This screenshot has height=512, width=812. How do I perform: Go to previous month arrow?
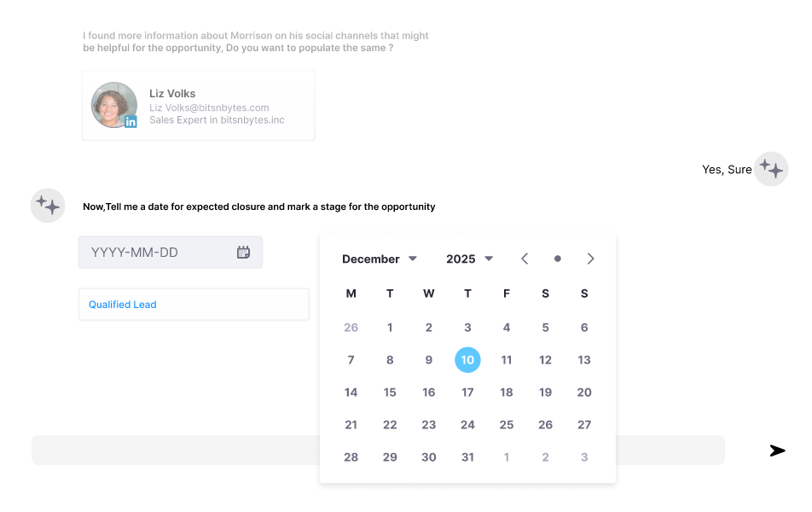(x=525, y=259)
